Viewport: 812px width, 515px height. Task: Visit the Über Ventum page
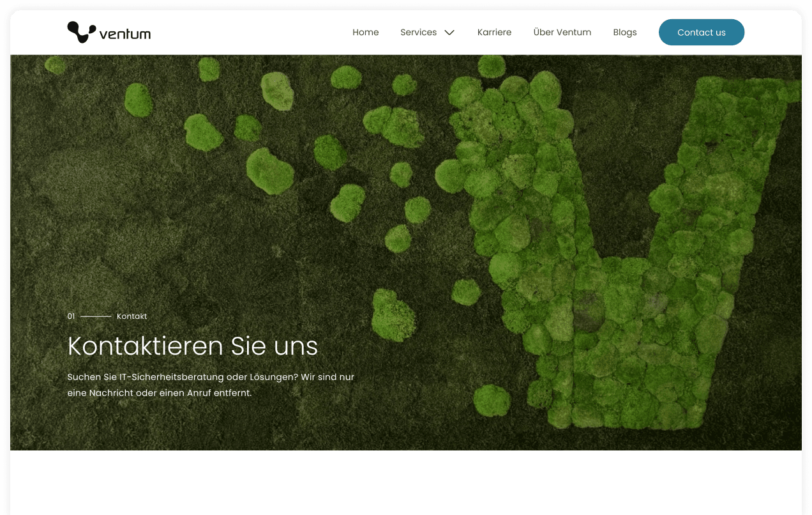(562, 32)
